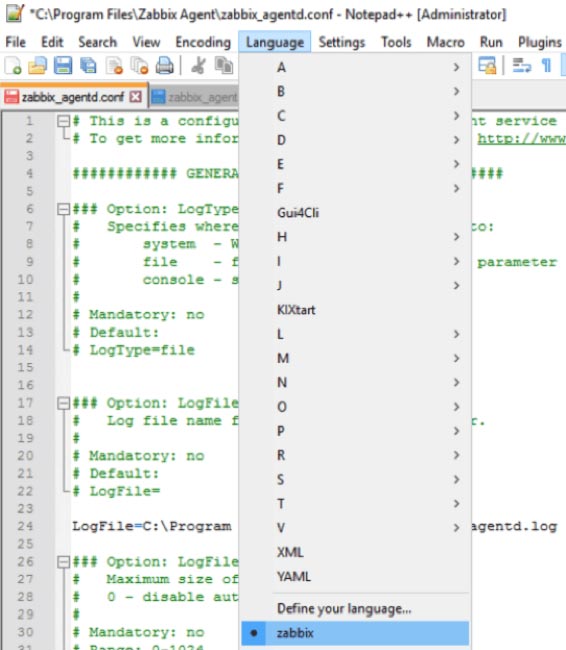Choose XML language
This screenshot has width=566, height=650.
click(355, 552)
